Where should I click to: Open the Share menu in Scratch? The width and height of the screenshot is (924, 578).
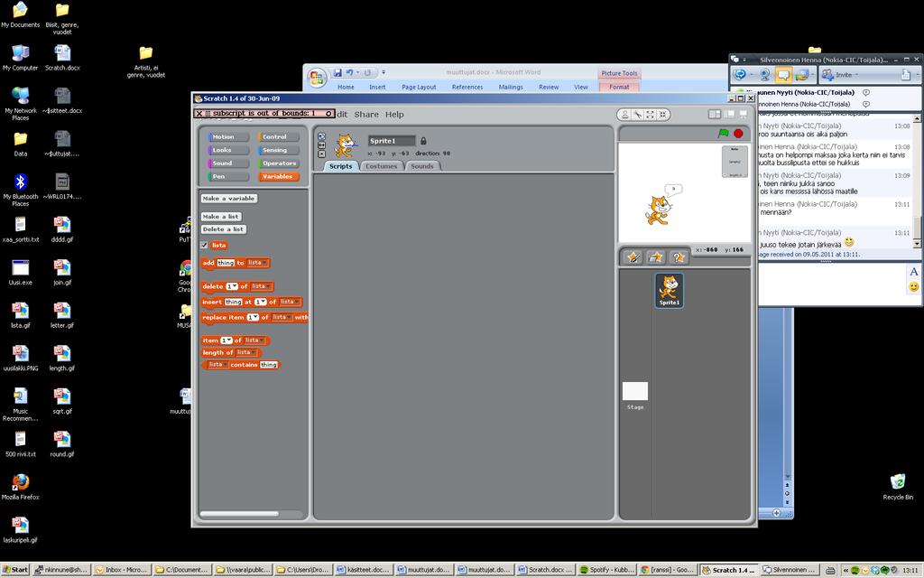pyautogui.click(x=366, y=115)
